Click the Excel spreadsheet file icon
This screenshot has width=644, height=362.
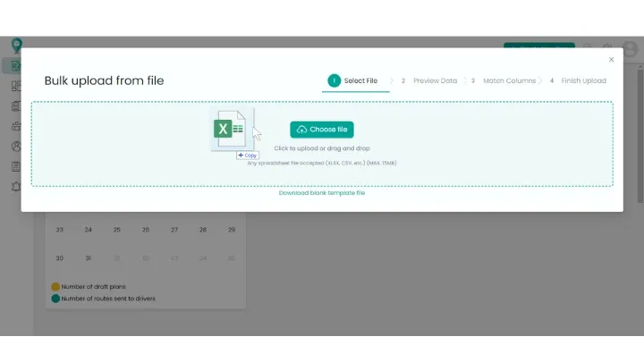coord(229,130)
